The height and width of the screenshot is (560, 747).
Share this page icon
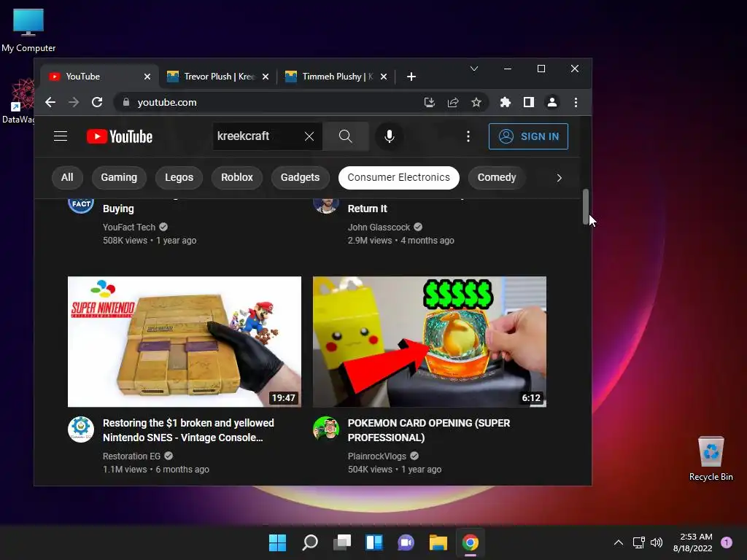[x=453, y=102]
